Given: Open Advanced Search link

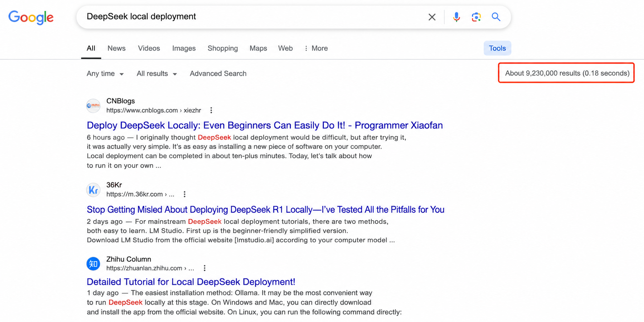Looking at the screenshot, I should [x=218, y=74].
